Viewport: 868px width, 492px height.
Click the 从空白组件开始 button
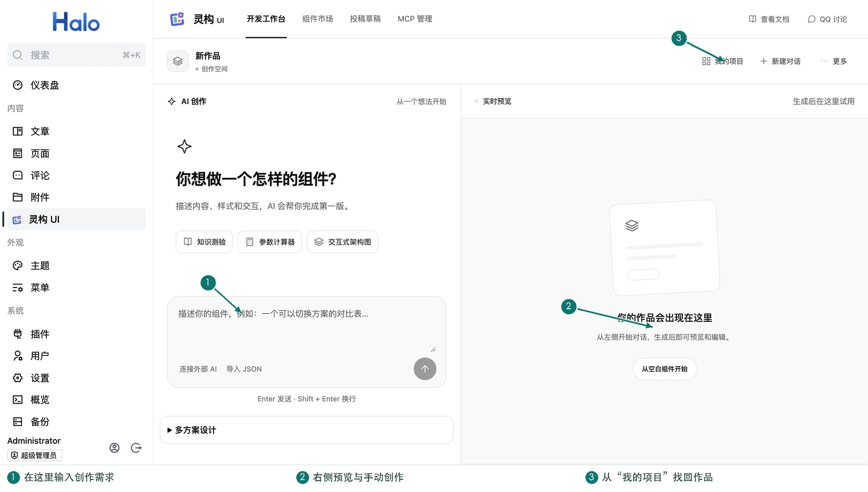pos(665,369)
